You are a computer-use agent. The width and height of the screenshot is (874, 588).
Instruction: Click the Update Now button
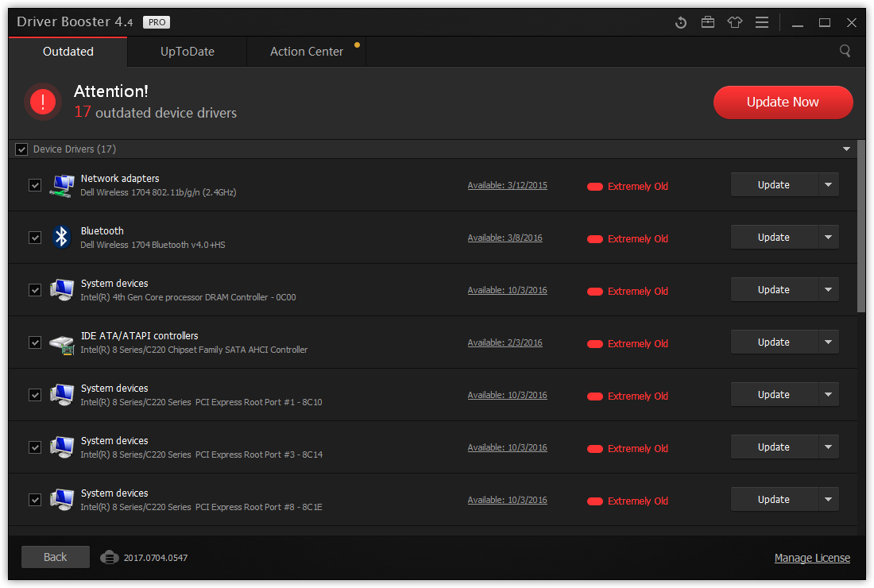pos(783,102)
